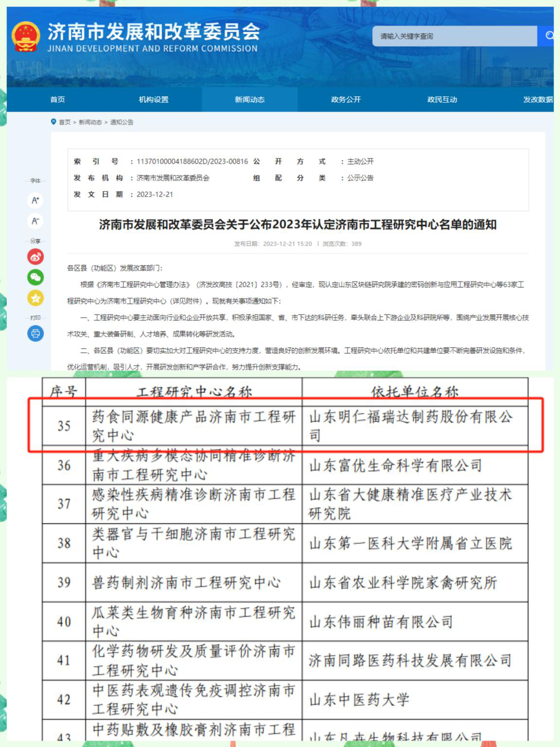Click the 新闻动态 breadcrumb link
The width and height of the screenshot is (560, 747).
[x=90, y=122]
